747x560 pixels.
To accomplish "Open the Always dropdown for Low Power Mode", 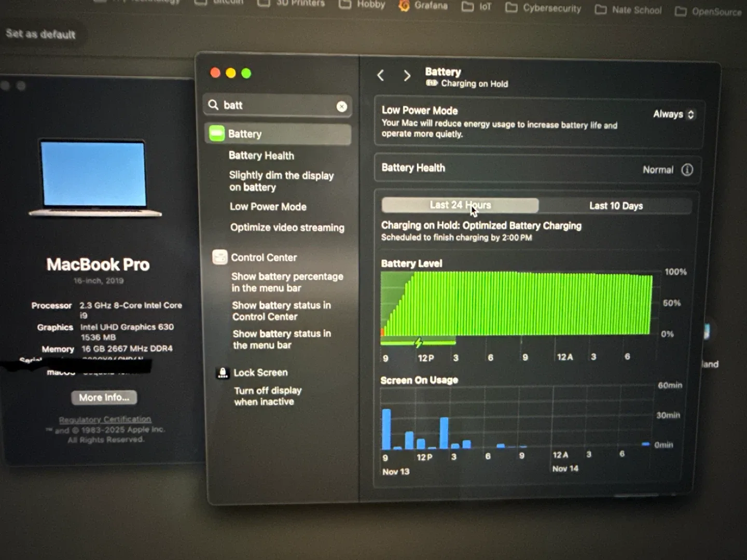I will tap(673, 114).
